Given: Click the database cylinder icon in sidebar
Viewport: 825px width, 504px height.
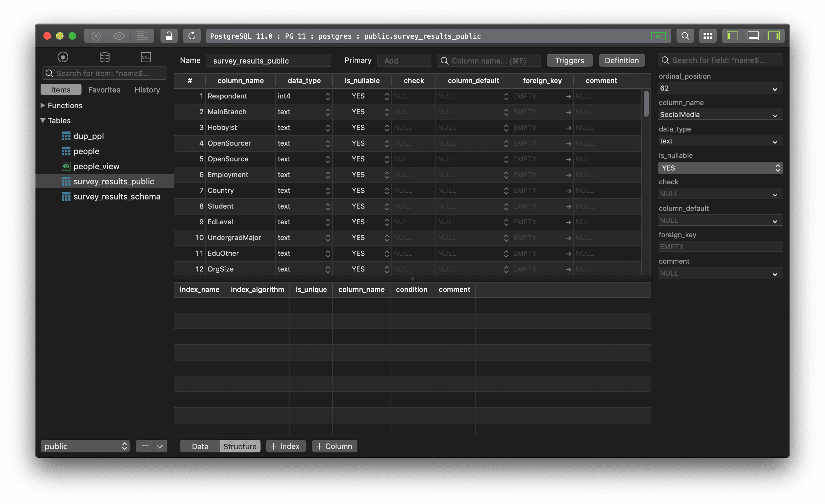Looking at the screenshot, I should (x=104, y=57).
